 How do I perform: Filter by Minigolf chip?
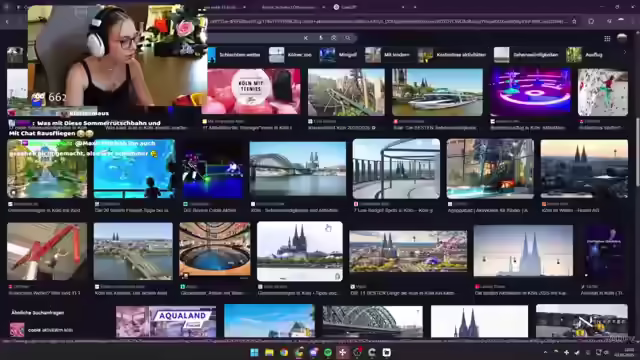(338, 55)
